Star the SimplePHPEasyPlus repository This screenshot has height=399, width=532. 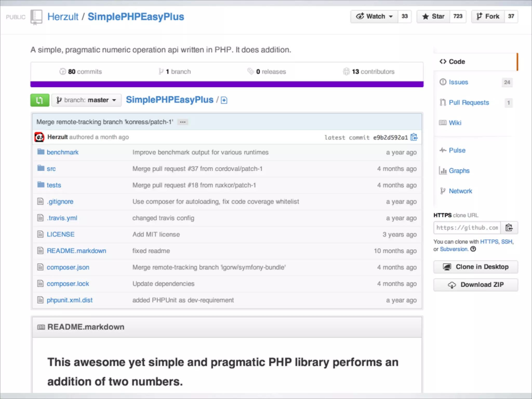(434, 17)
